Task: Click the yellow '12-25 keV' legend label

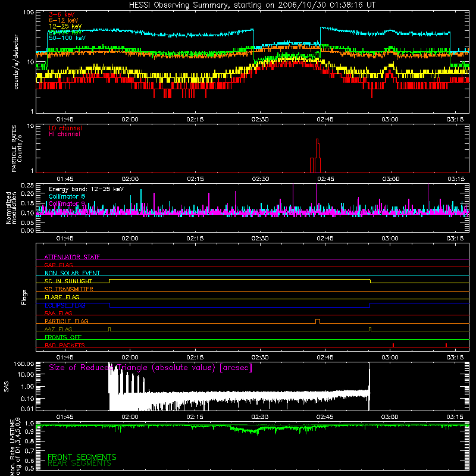Action: tap(65, 26)
